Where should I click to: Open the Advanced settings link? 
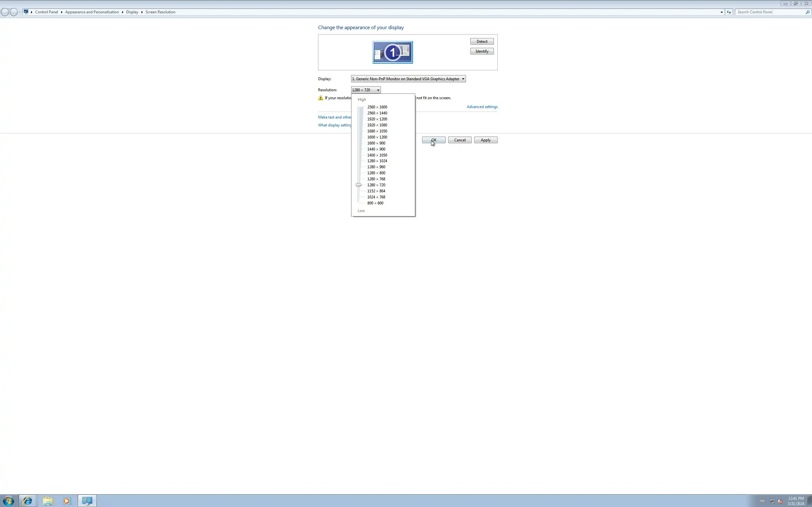[x=482, y=107]
